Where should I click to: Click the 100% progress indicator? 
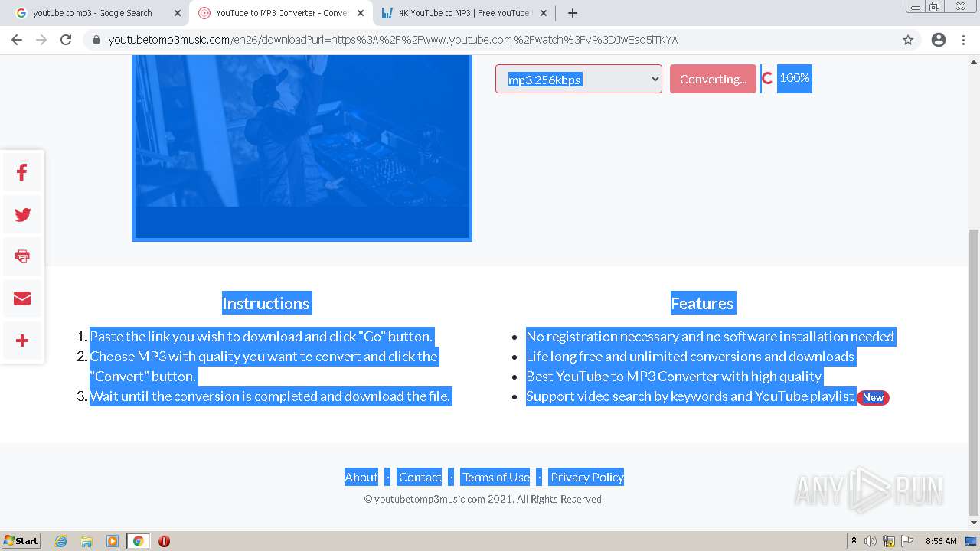click(794, 78)
